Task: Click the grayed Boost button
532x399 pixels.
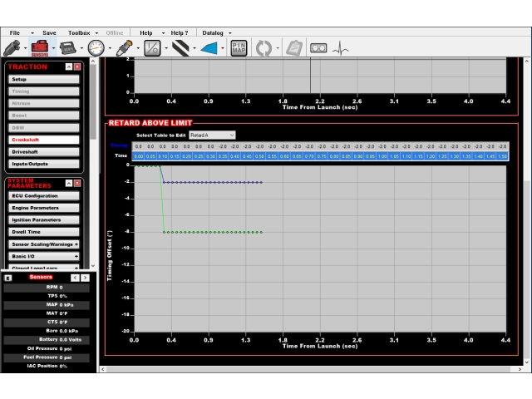Action: 44,116
